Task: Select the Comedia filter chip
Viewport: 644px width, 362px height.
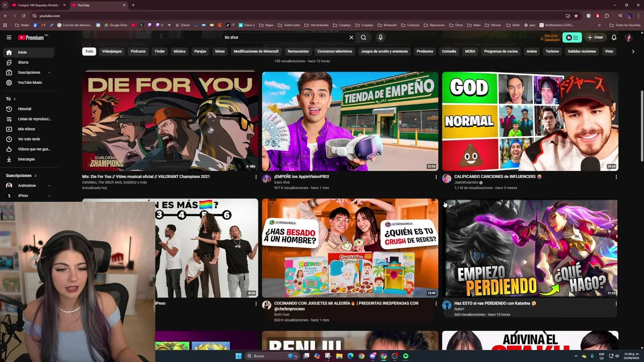Action: click(449, 51)
